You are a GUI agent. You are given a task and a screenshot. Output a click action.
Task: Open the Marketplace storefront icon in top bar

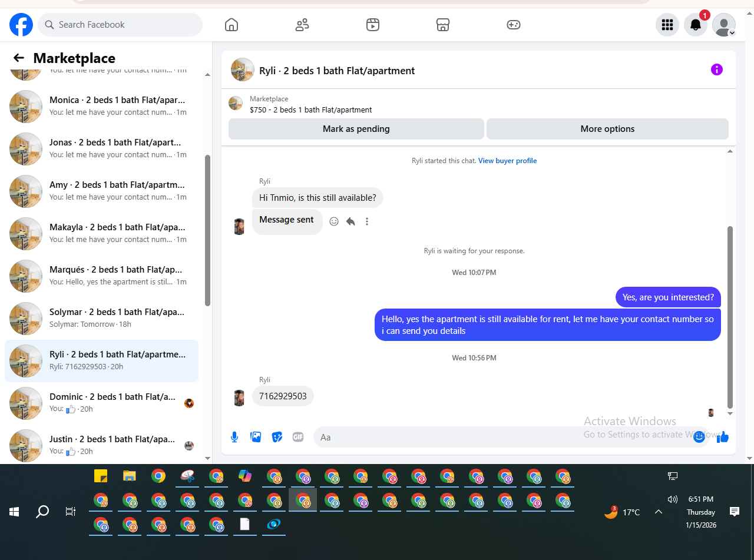coord(443,25)
